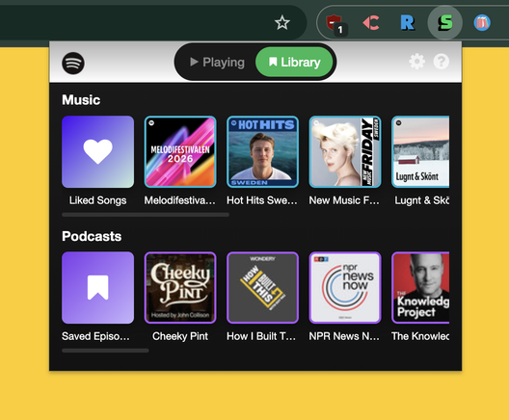This screenshot has width=509, height=420.
Task: Bookmark this page with the star icon
Action: point(282,23)
